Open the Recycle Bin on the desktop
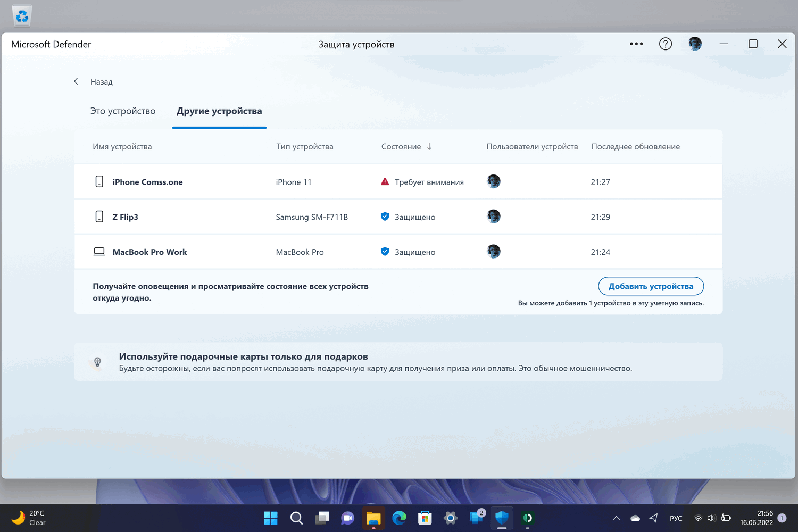This screenshot has width=798, height=532. pos(22,15)
